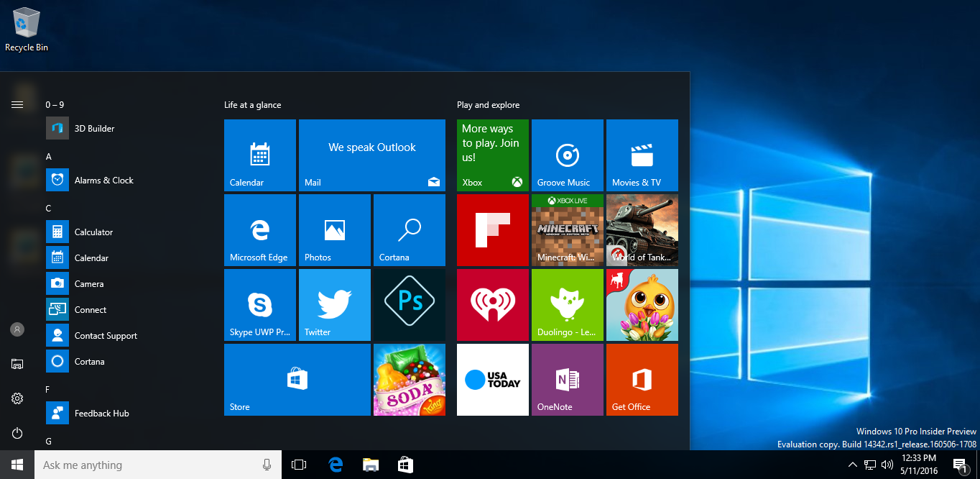Launch the Flipboard tile

click(493, 230)
